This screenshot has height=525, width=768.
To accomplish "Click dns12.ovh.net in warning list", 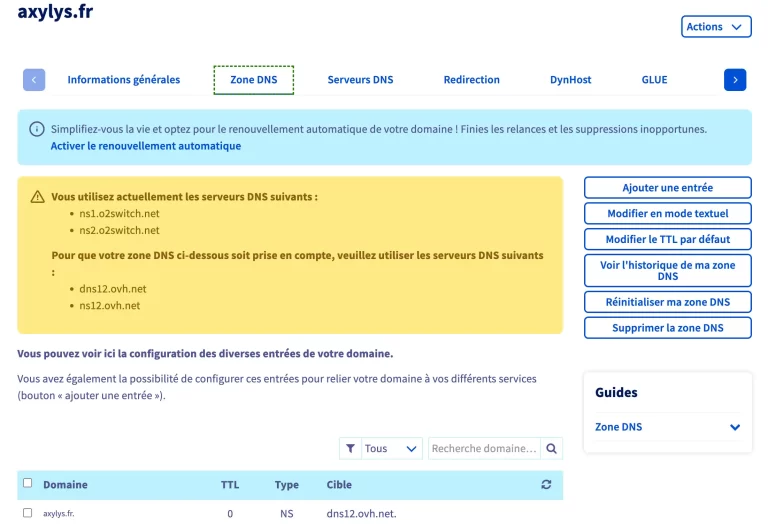I will pos(113,289).
